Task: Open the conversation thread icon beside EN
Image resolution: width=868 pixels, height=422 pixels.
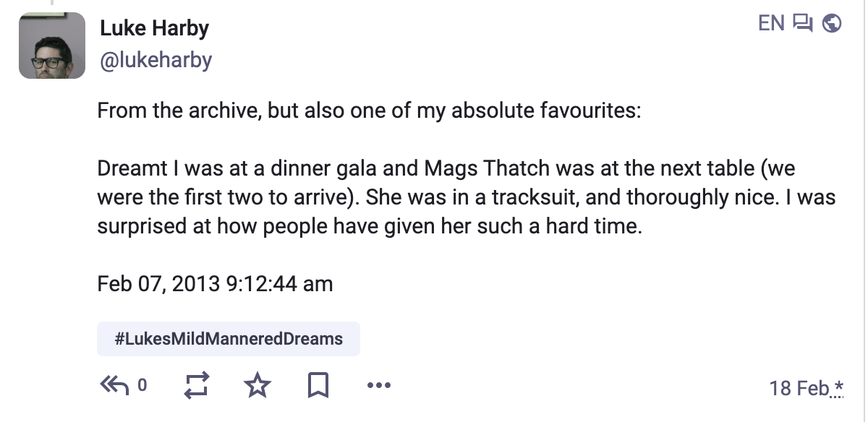Action: point(803,23)
